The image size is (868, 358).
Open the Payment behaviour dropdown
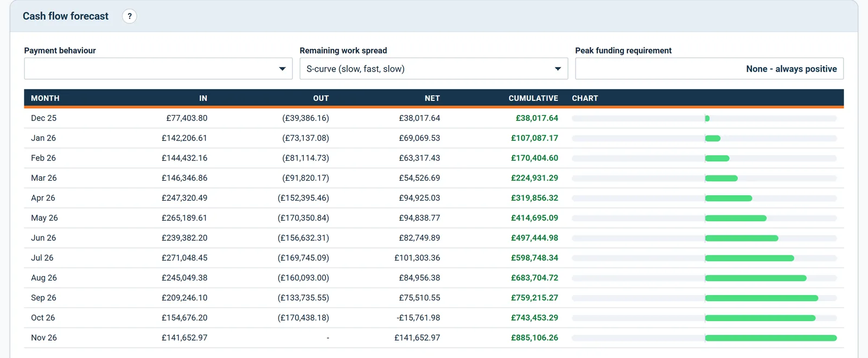tap(158, 69)
